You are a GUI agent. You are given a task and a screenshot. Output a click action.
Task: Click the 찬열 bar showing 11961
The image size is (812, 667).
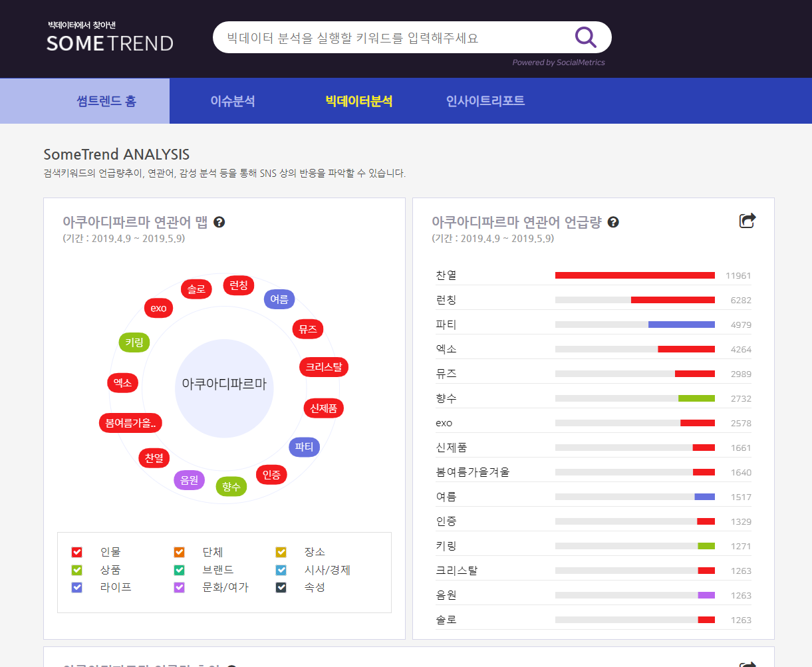tap(635, 275)
